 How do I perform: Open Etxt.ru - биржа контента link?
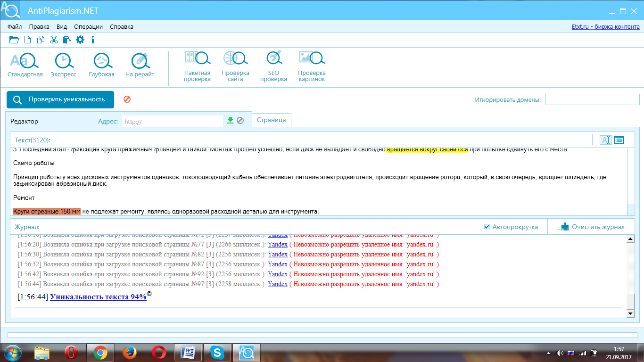click(606, 27)
